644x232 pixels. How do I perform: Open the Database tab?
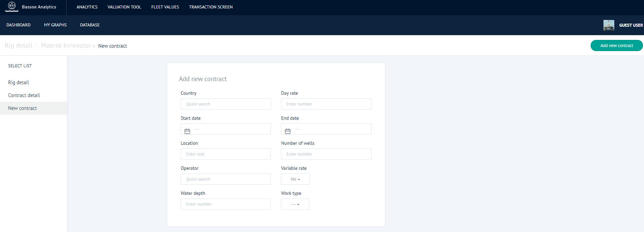[90, 25]
